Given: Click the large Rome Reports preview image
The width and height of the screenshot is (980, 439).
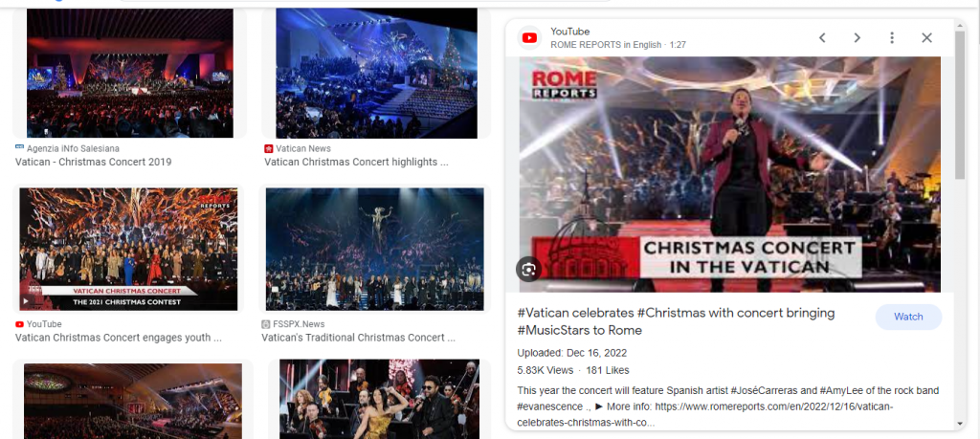Looking at the screenshot, I should (729, 174).
